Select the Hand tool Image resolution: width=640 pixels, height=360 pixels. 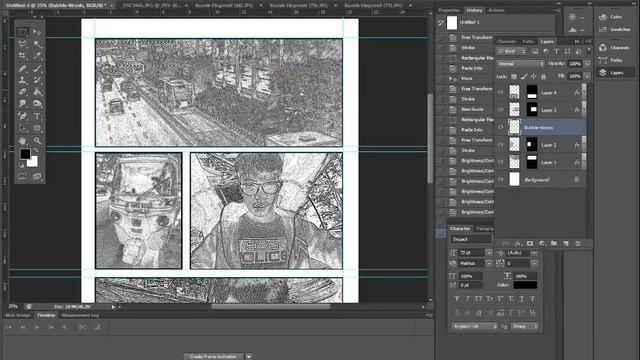coord(22,141)
